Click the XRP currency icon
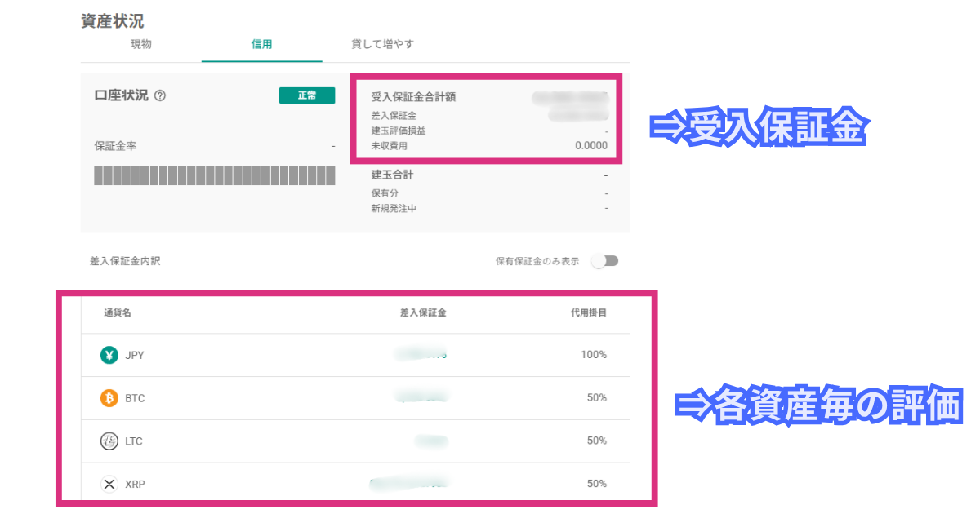Image resolution: width=980 pixels, height=514 pixels. coord(109,485)
